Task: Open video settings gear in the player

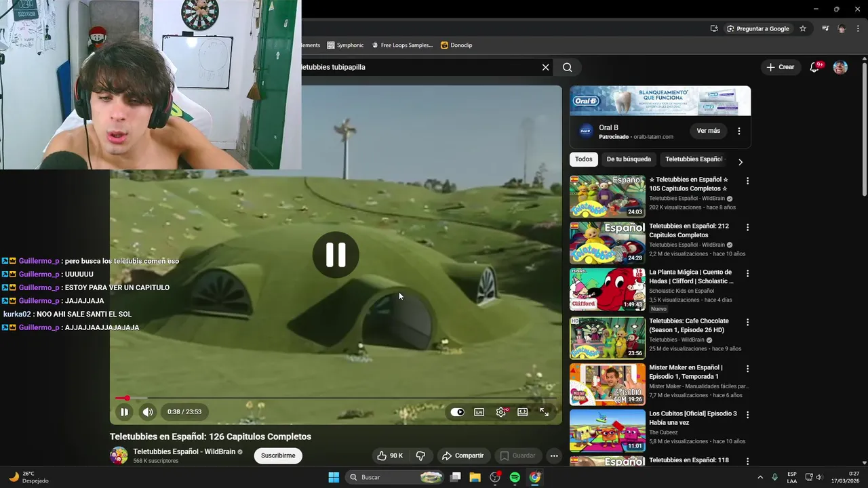Action: coord(501,411)
